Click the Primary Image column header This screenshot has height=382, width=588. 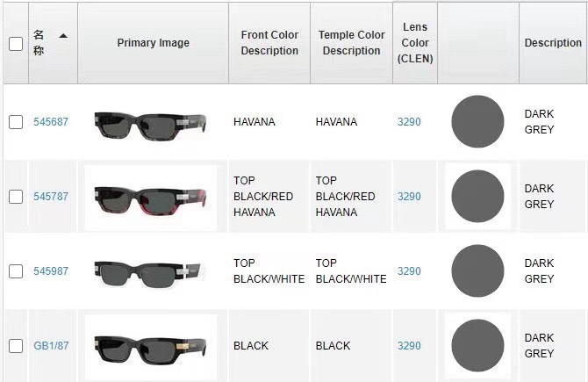(x=153, y=43)
